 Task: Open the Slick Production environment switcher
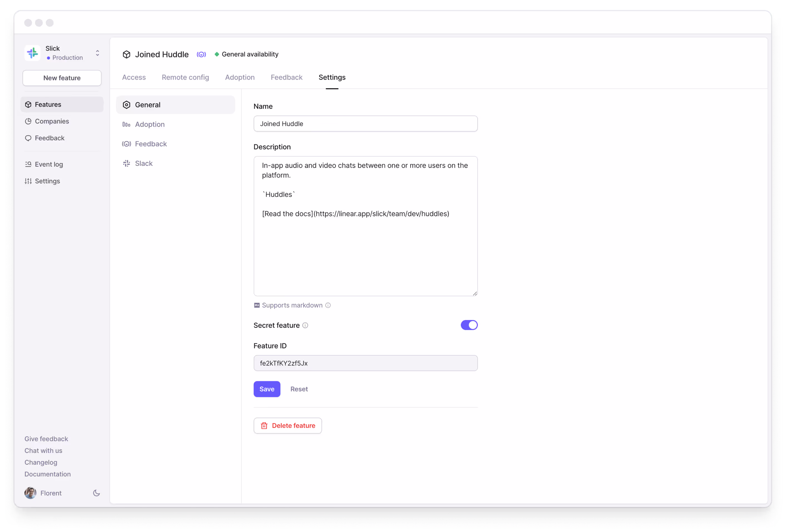click(x=62, y=53)
